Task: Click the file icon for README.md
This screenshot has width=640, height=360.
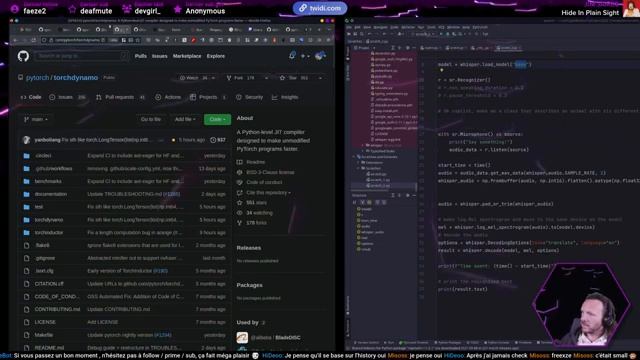Action: (x=27, y=348)
